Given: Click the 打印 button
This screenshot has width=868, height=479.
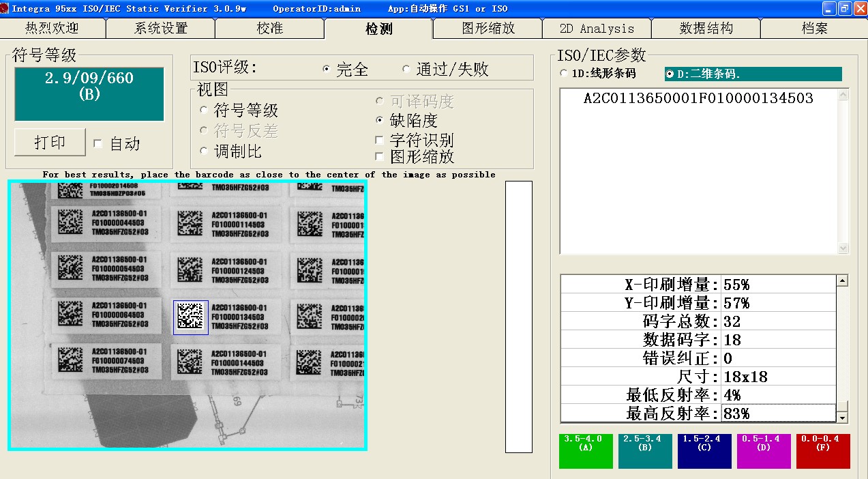Looking at the screenshot, I should click(x=50, y=143).
